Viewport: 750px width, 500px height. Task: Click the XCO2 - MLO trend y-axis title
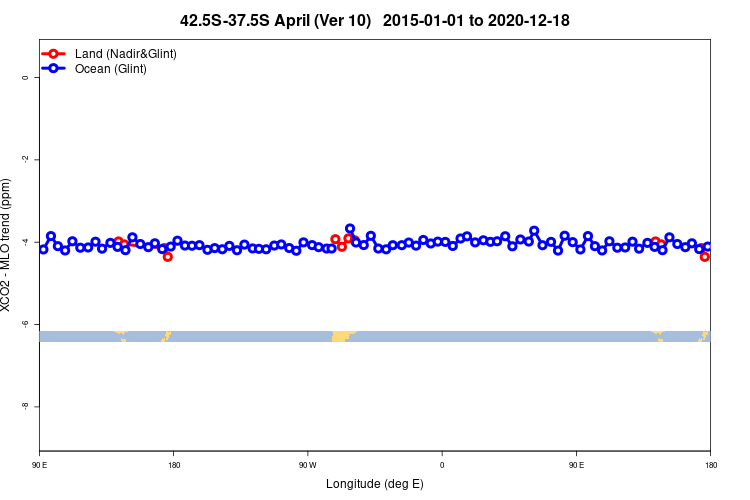click(5, 245)
